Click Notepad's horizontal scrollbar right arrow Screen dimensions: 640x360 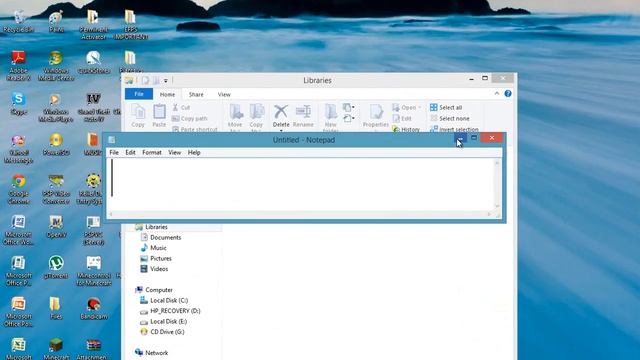coord(489,214)
